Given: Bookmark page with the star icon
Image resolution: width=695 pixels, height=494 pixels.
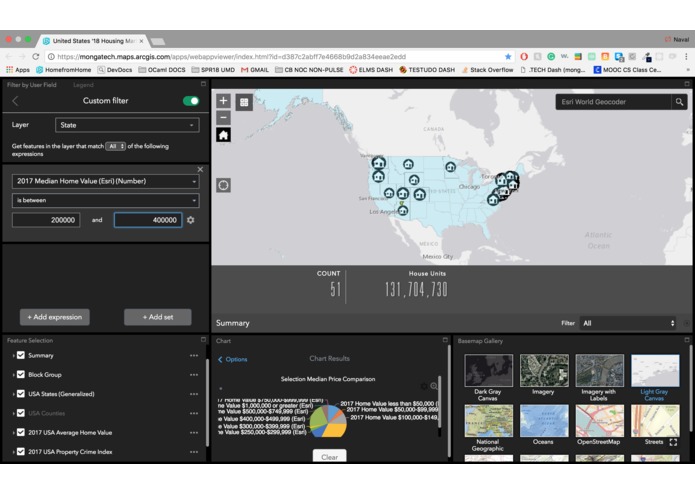Looking at the screenshot, I should click(x=508, y=56).
